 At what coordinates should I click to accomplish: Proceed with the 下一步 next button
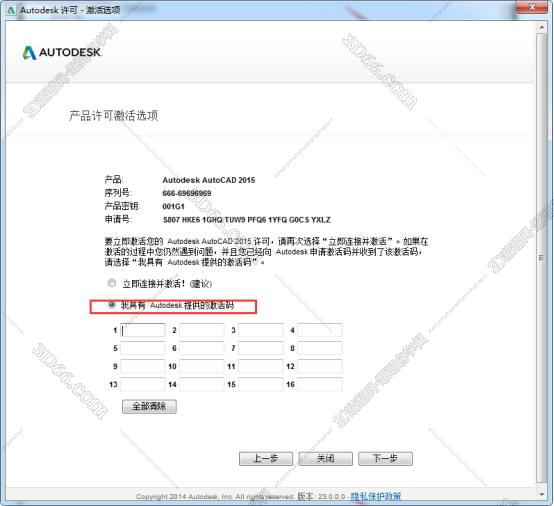[385, 459]
